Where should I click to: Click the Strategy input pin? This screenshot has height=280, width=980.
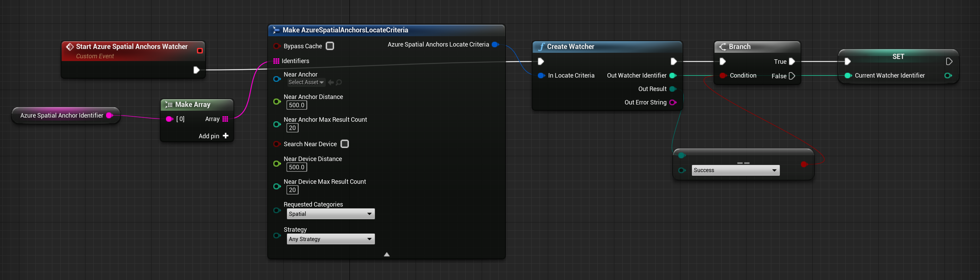tap(277, 236)
